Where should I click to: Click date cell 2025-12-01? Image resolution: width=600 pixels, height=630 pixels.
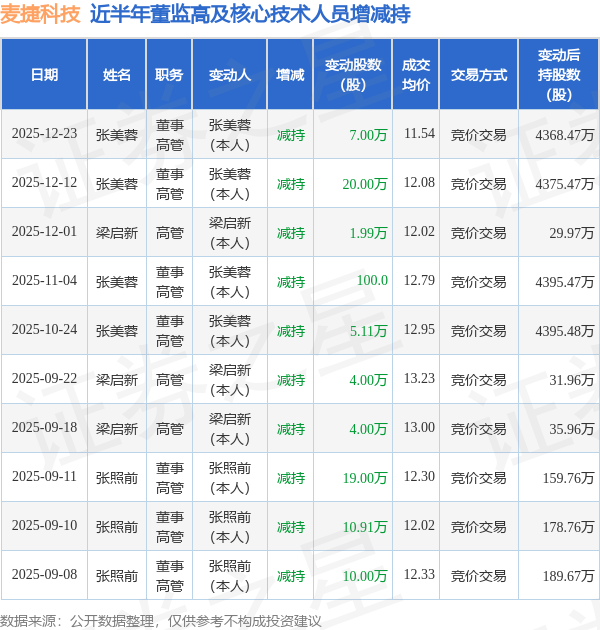pyautogui.click(x=44, y=231)
